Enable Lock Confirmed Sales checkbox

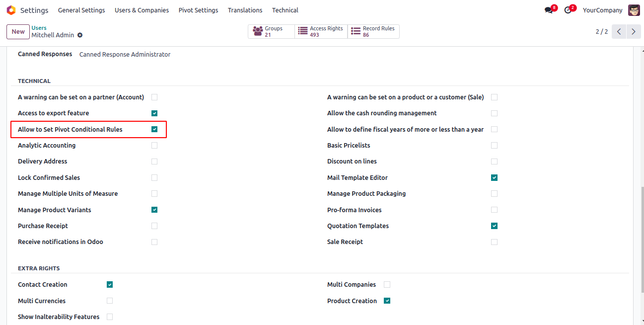click(154, 177)
